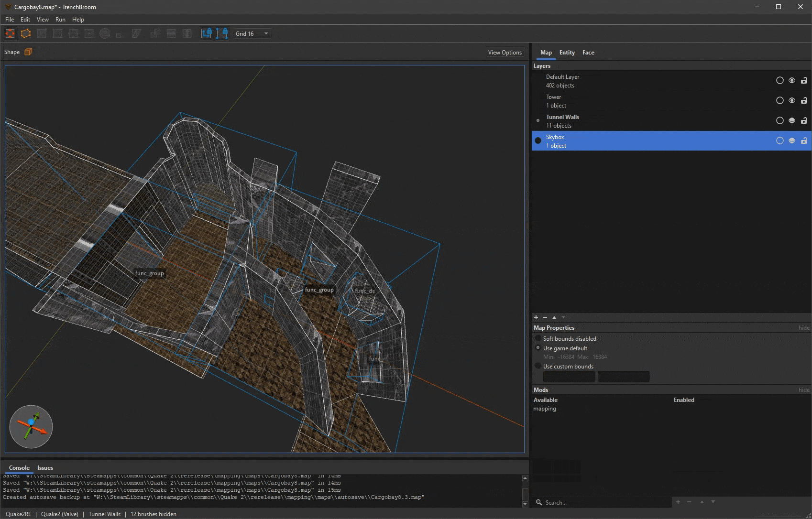Select Use custom bounds radio button
812x519 pixels.
(x=538, y=366)
